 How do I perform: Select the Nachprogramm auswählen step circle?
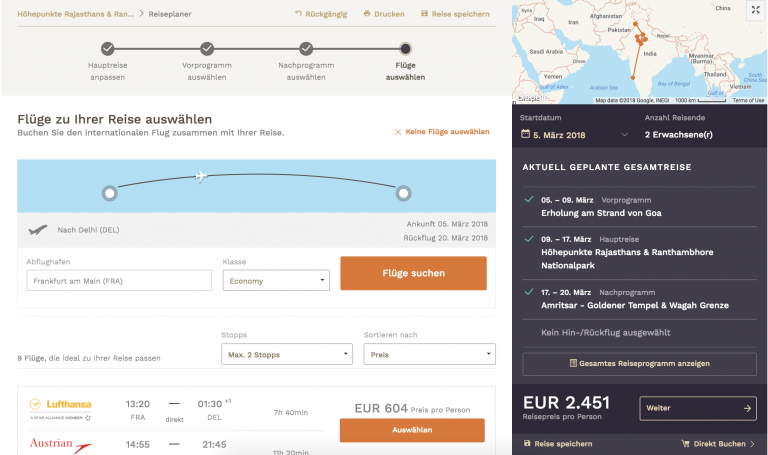[305, 48]
